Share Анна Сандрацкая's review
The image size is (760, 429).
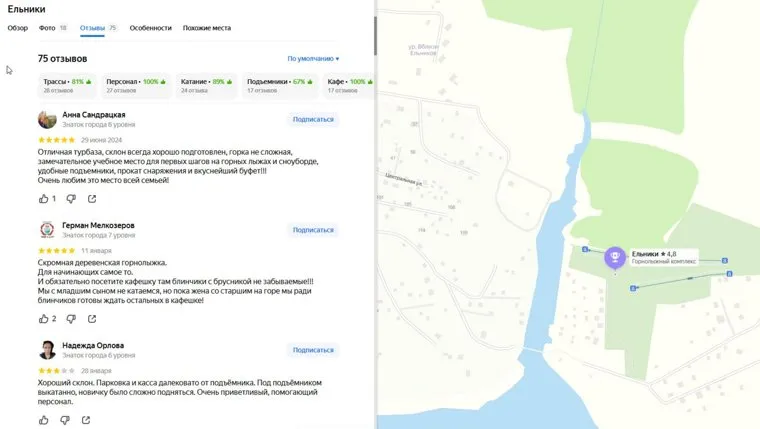[92, 199]
